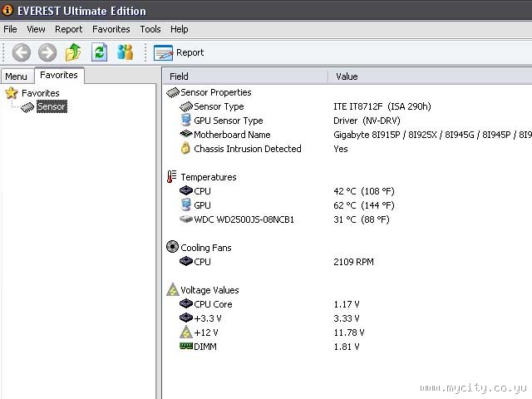The height and width of the screenshot is (399, 532).
Task: Click the up-level folder icon
Action: click(73, 52)
